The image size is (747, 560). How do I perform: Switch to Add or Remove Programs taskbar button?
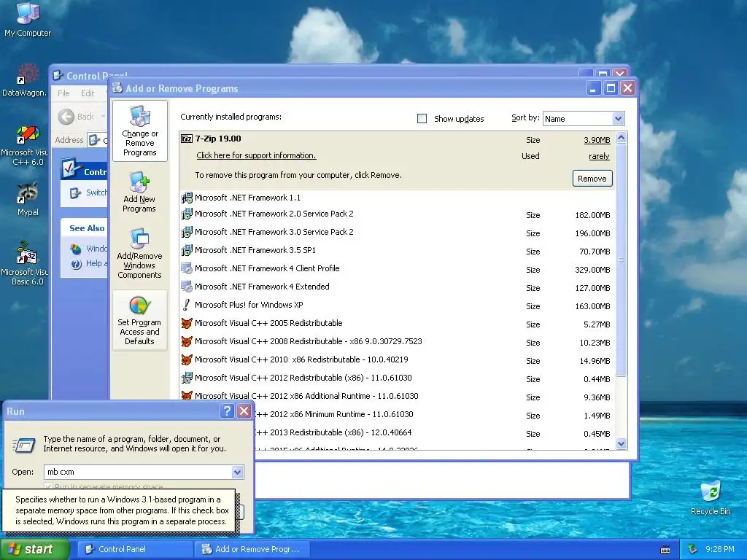click(252, 549)
